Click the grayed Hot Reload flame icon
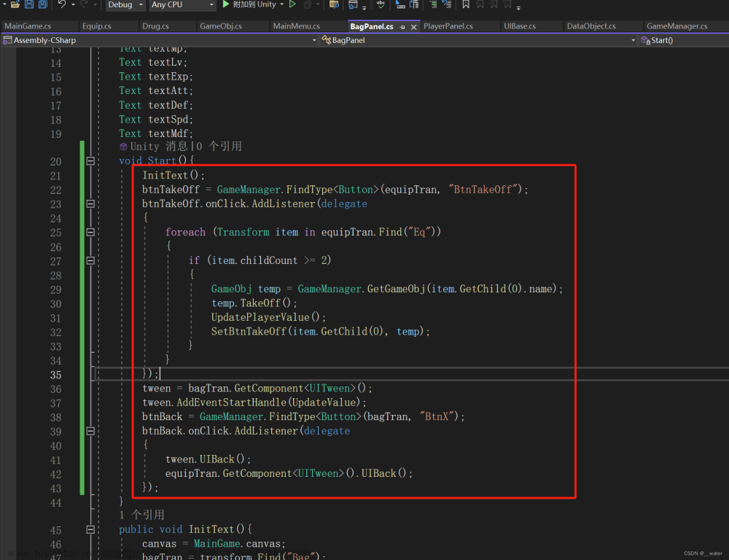Image resolution: width=729 pixels, height=560 pixels. tap(308, 4)
